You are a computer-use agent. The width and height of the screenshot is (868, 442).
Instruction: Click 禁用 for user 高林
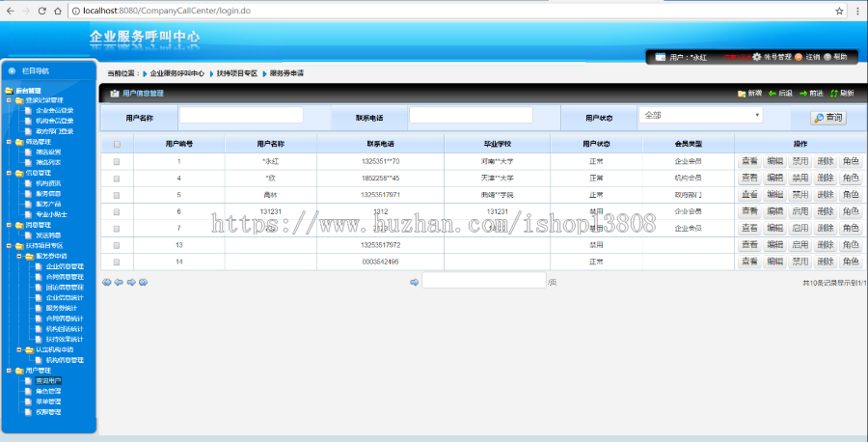(x=800, y=194)
